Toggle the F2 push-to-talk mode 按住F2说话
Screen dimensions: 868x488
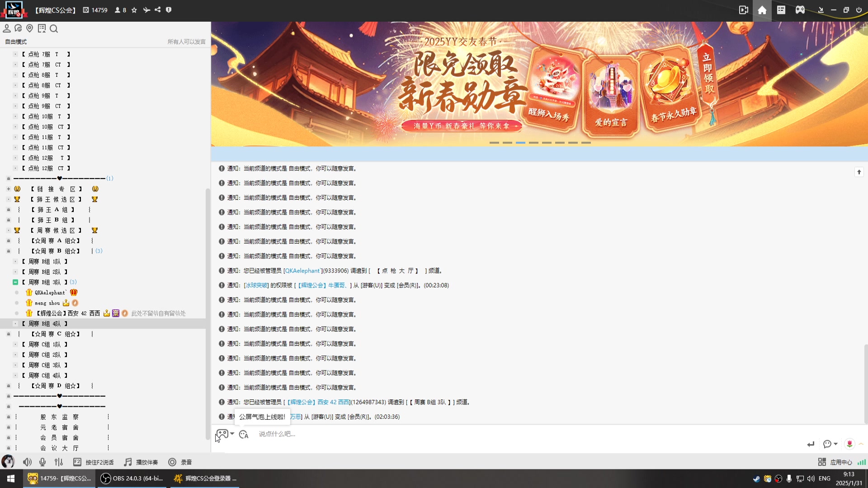94,462
